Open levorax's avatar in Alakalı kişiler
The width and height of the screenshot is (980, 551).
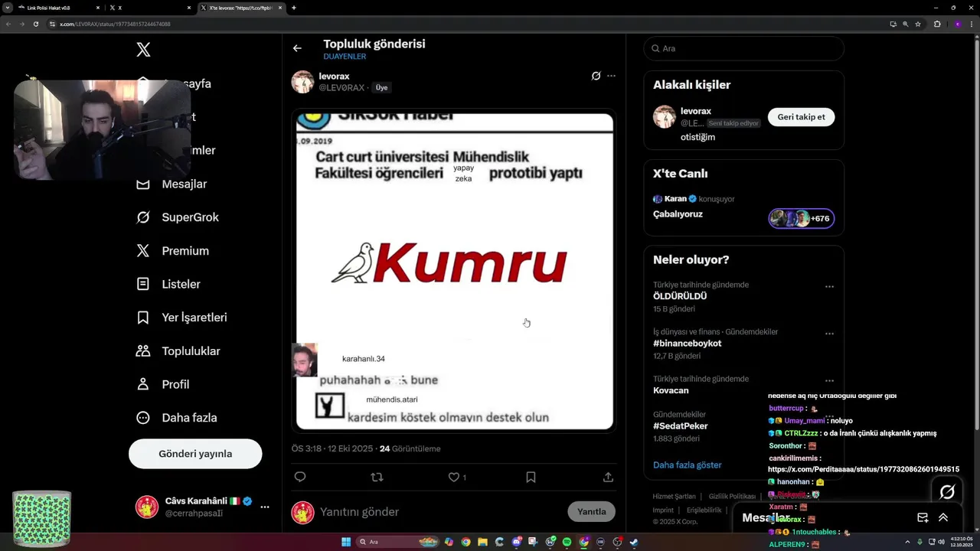click(x=664, y=117)
